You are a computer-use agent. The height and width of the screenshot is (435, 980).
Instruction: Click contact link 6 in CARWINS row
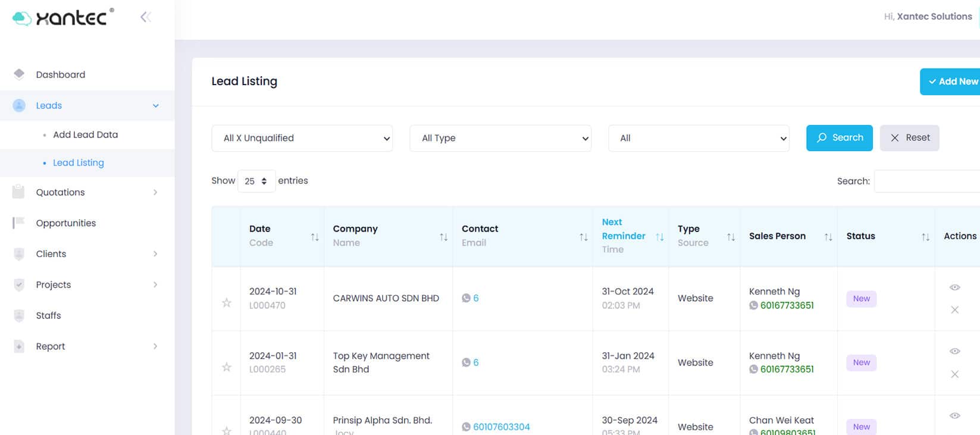tap(476, 298)
